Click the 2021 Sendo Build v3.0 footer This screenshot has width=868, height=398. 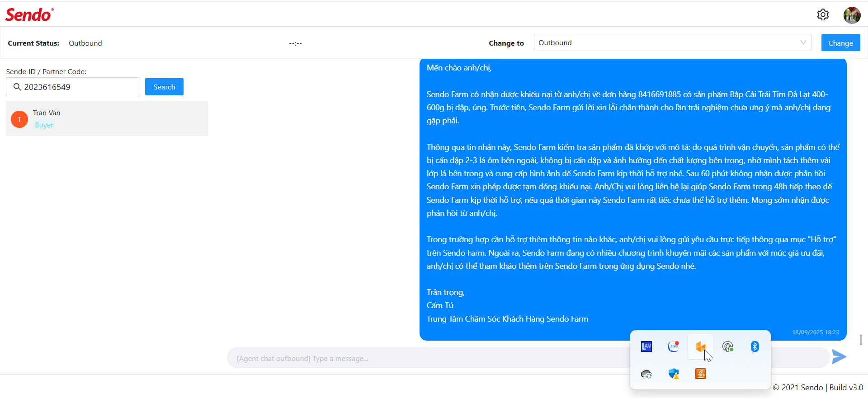coord(817,388)
